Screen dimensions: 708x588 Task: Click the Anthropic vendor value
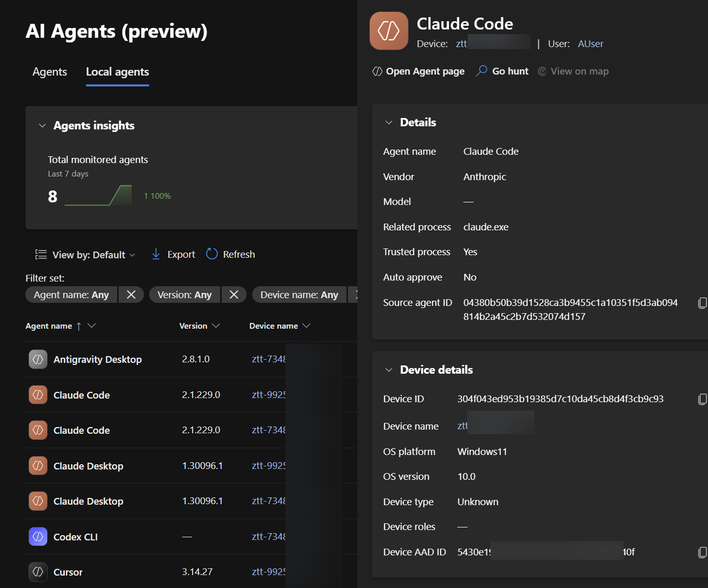coord(485,177)
